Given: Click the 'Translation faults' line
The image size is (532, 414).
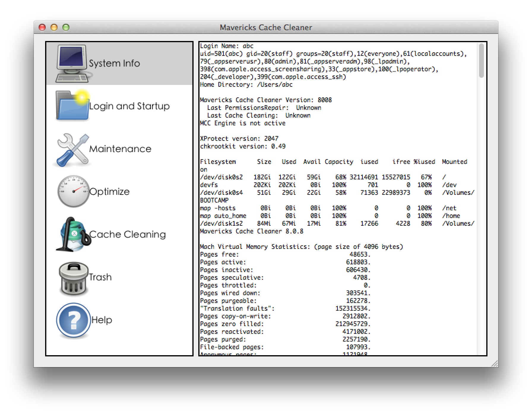Looking at the screenshot, I should click(x=285, y=309).
